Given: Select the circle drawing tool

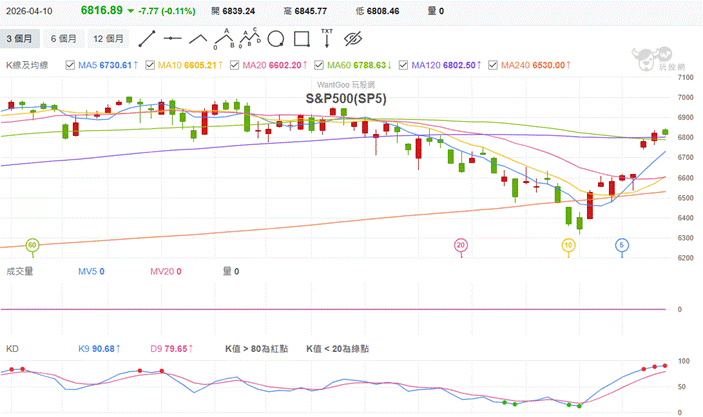Looking at the screenshot, I should 276,39.
